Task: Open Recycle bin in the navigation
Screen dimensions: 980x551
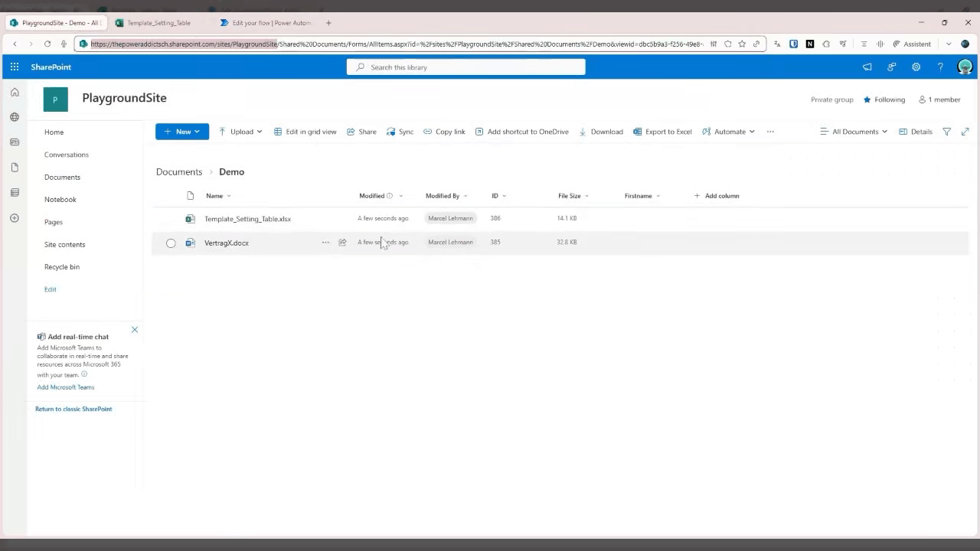Action: [62, 267]
